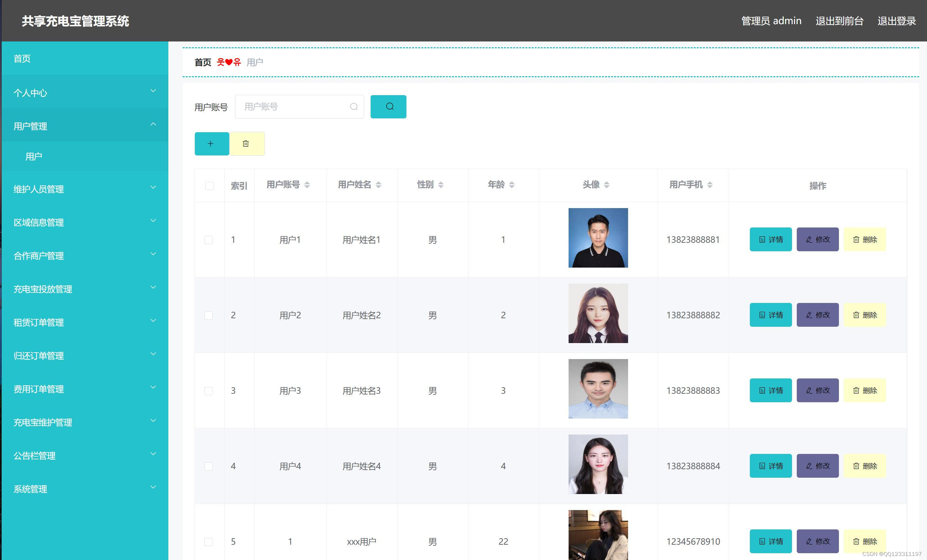Click 管理员 admin in top bar
Screen dimensions: 927x560
pyautogui.click(x=771, y=21)
